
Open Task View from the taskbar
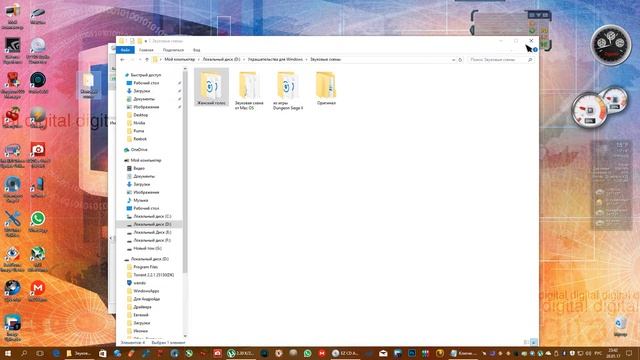click(40, 353)
